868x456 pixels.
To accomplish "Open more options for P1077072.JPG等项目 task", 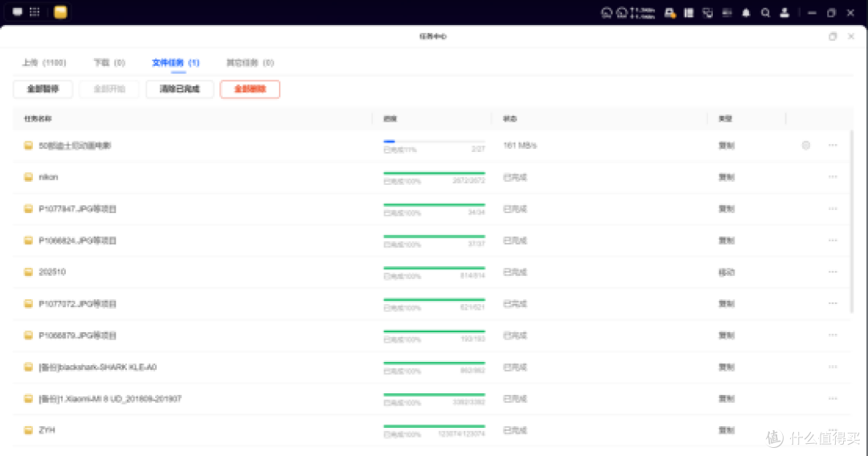I will coord(833,303).
